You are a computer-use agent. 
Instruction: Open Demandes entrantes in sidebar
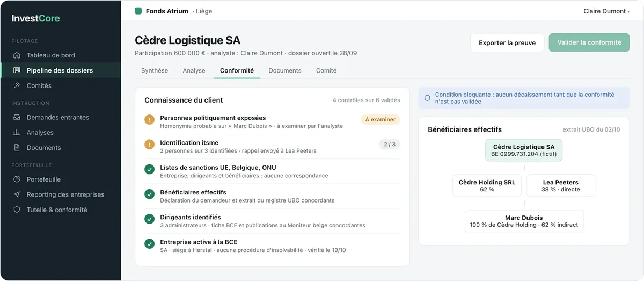pyautogui.click(x=61, y=117)
